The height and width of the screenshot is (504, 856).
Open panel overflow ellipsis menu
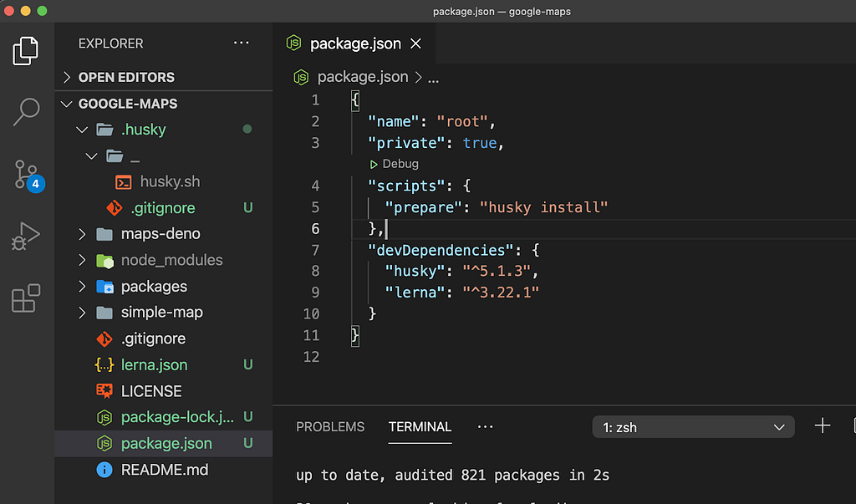pos(485,427)
